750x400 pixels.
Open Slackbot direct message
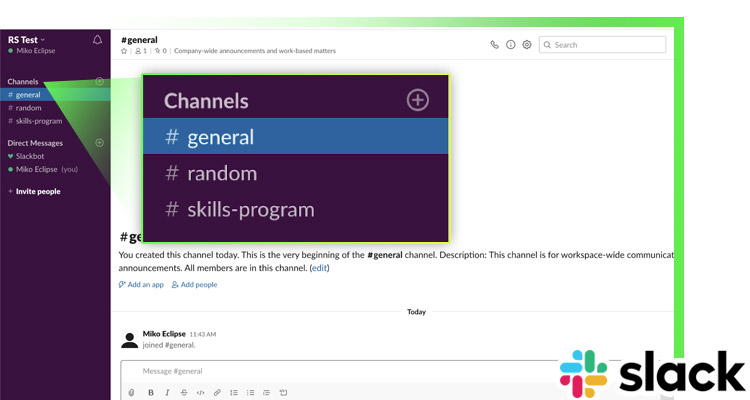[x=26, y=156]
